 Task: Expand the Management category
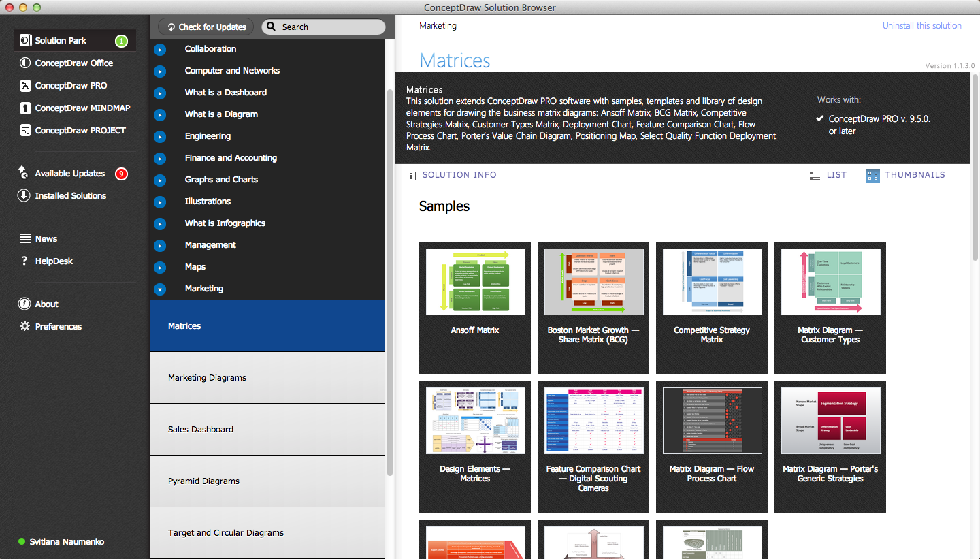160,246
